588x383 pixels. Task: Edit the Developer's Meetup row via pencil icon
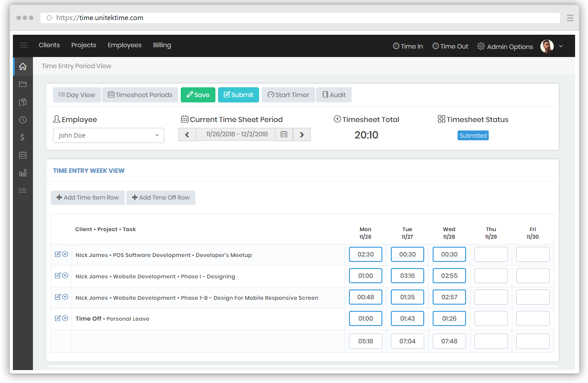point(57,254)
